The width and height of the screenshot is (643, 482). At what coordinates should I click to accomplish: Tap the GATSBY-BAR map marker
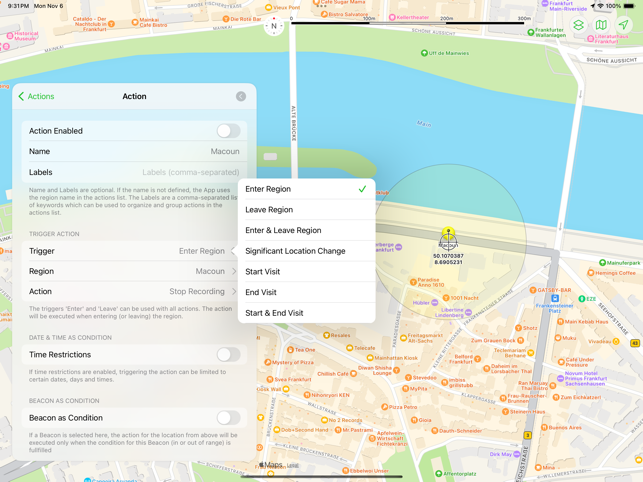click(x=533, y=290)
